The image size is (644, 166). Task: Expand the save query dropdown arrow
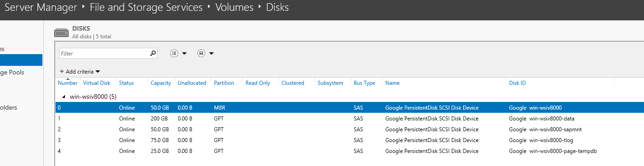[x=211, y=54]
